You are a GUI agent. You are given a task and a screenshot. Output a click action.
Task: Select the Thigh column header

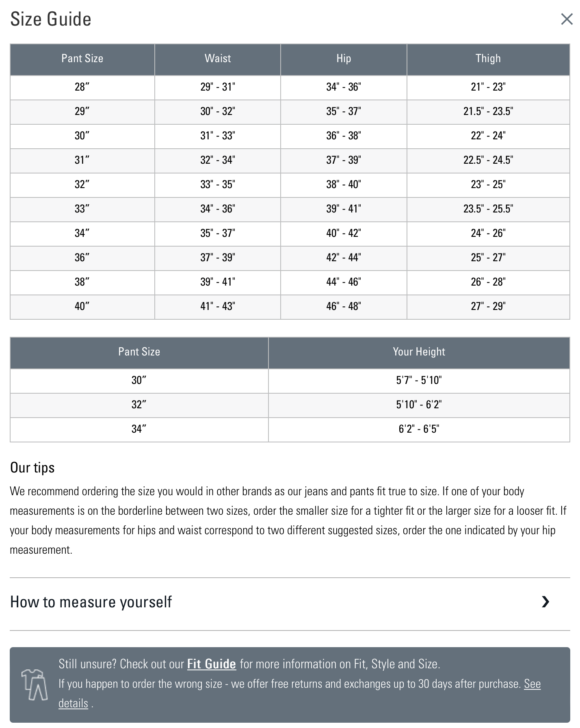pos(488,58)
